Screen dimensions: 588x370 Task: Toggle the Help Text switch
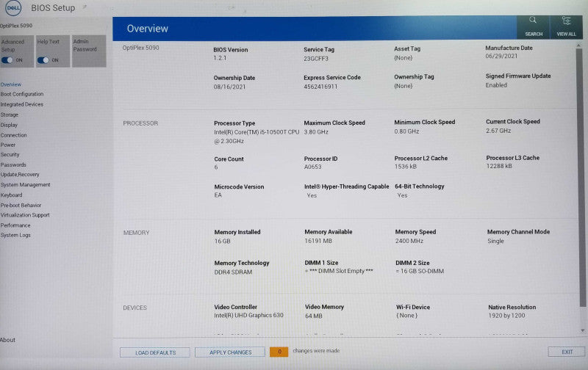coord(43,60)
